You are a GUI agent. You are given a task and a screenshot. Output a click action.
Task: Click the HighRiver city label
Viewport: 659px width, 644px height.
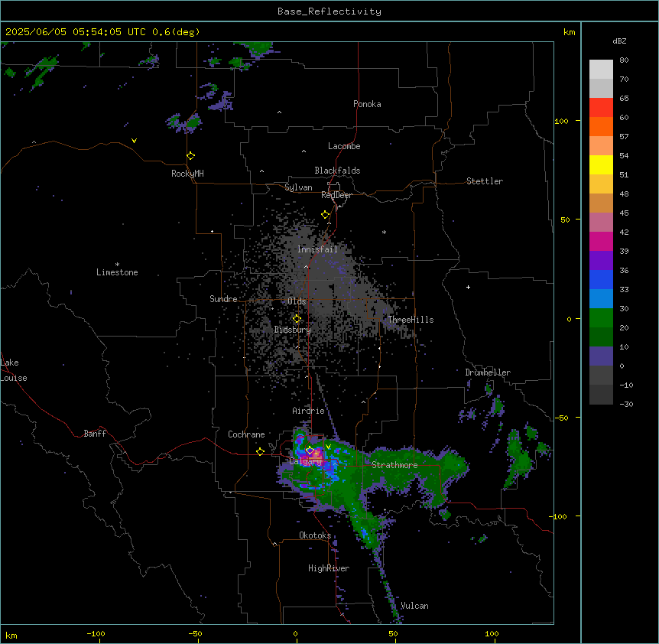point(329,568)
